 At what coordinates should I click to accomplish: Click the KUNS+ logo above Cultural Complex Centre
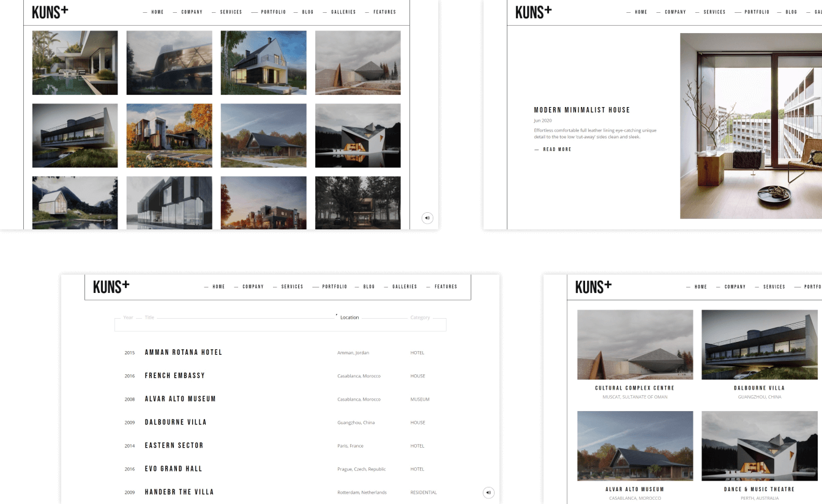[593, 286]
